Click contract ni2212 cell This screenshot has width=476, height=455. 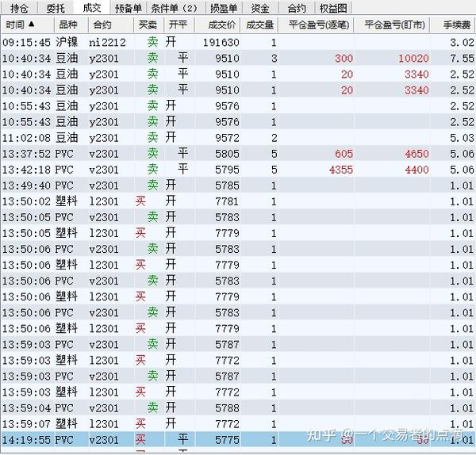107,43
